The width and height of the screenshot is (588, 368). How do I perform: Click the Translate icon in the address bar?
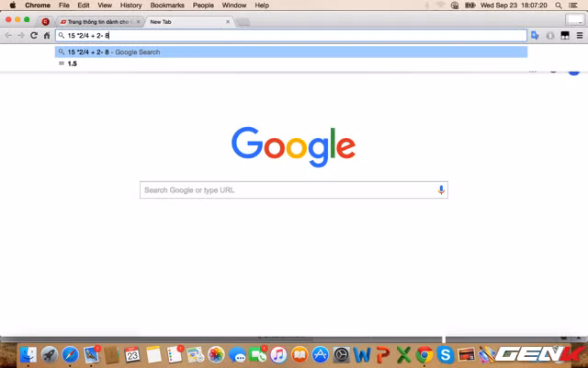535,36
